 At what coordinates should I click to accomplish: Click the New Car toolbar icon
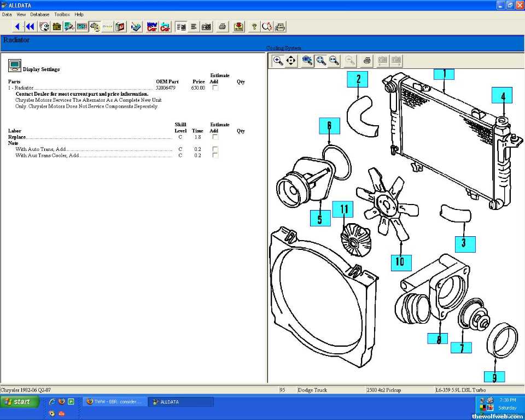(x=152, y=26)
